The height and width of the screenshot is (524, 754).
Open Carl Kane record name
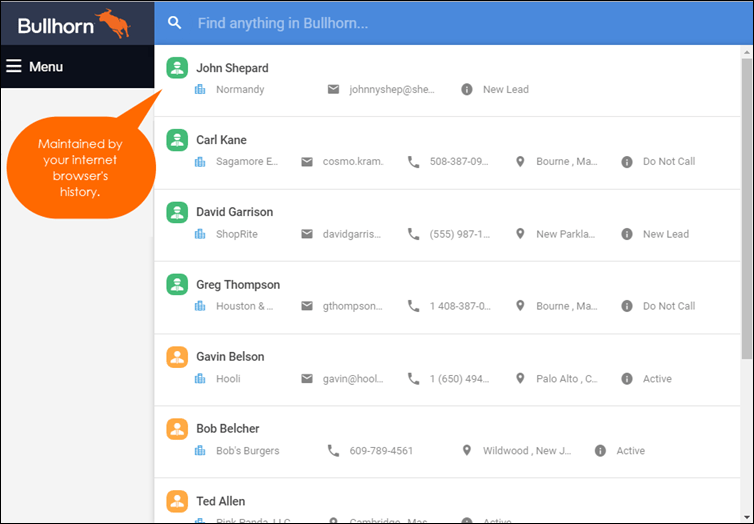pos(221,140)
